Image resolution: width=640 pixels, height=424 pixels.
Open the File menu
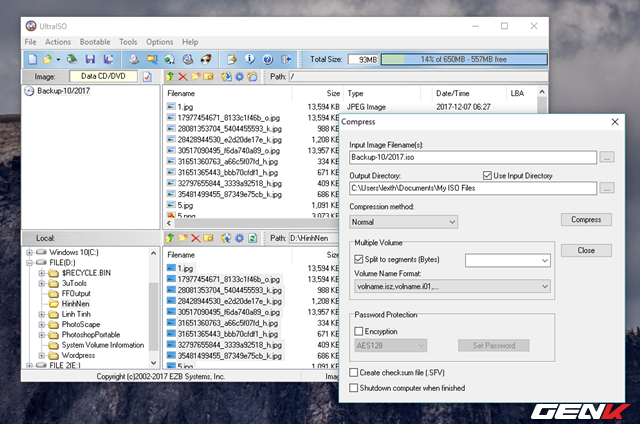click(30, 42)
